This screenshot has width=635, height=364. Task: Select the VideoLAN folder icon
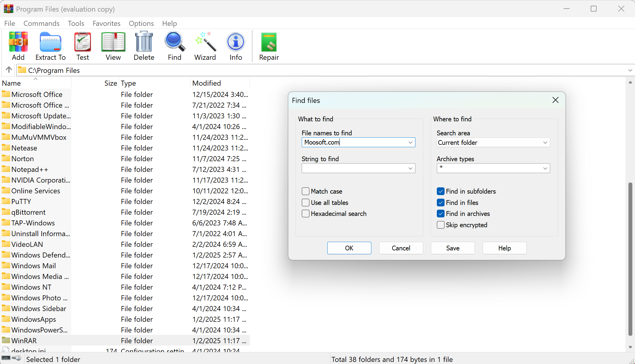[6, 244]
